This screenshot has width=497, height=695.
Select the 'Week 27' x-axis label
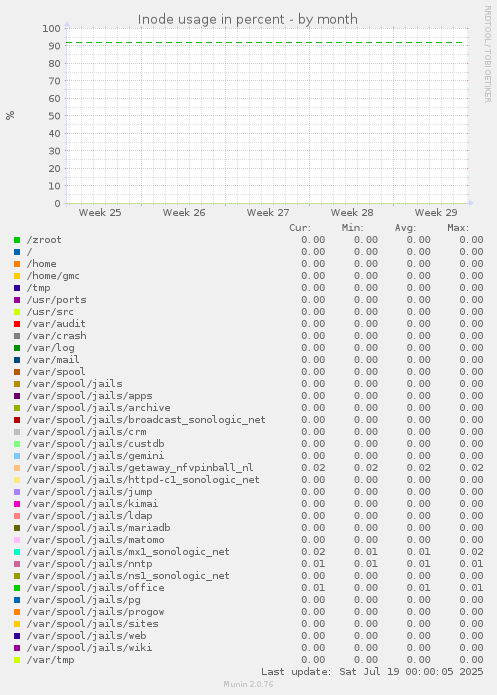coord(268,212)
